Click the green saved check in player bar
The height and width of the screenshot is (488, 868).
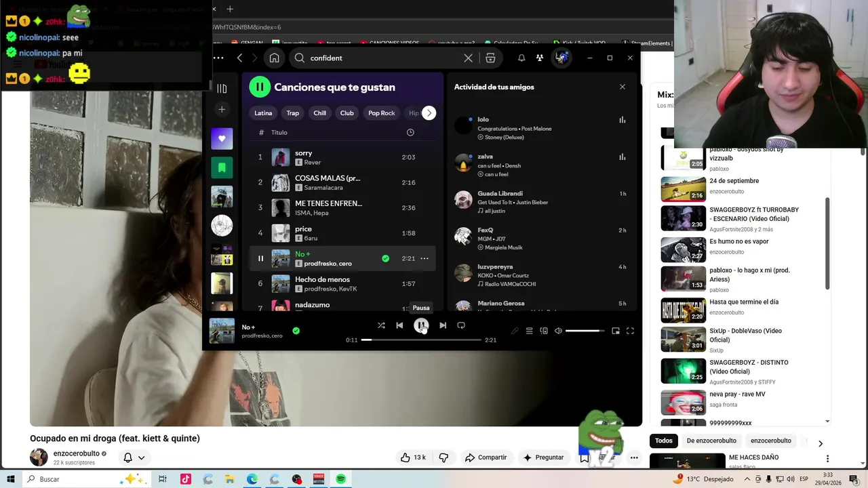tap(296, 331)
